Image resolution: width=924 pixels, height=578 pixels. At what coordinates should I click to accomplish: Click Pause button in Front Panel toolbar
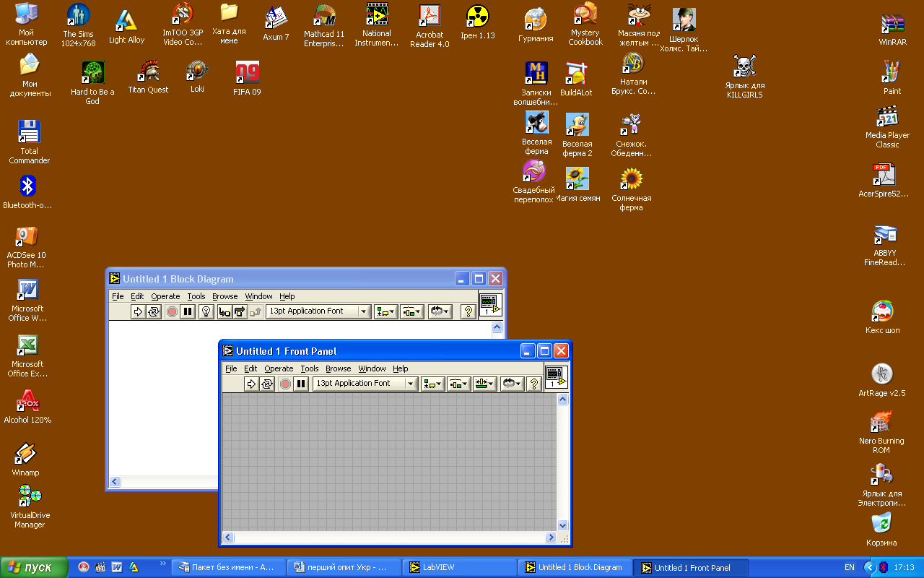point(301,384)
